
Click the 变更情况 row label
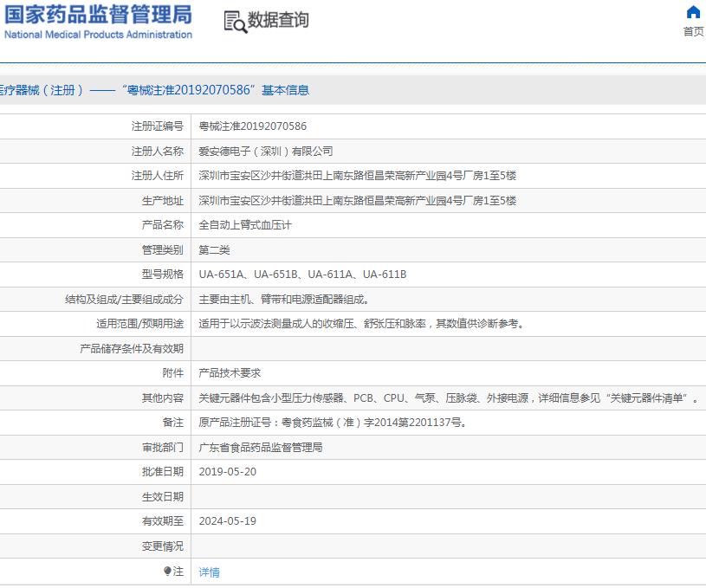[163, 546]
